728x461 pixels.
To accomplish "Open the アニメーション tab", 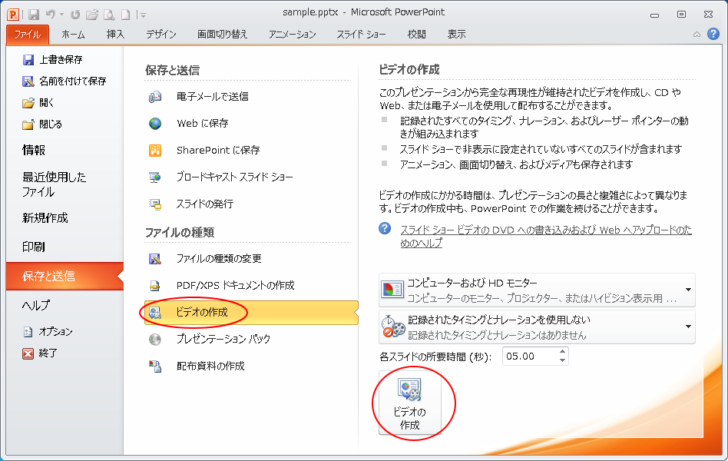I will click(292, 34).
